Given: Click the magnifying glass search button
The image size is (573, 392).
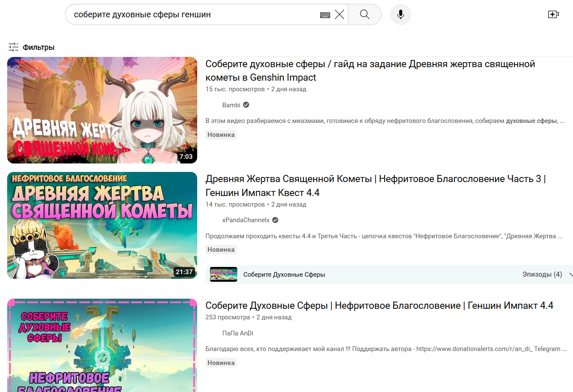Looking at the screenshot, I should (365, 14).
